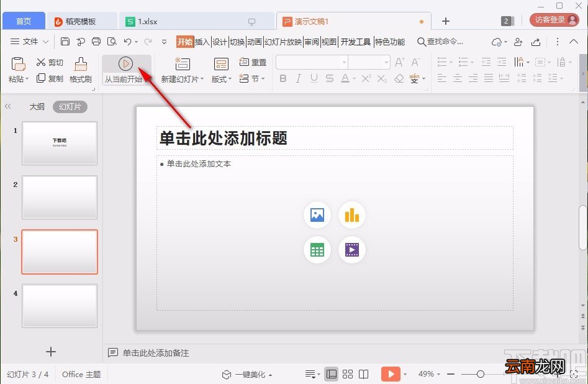
Task: Select normal view icon in status bar
Action: 332,374
